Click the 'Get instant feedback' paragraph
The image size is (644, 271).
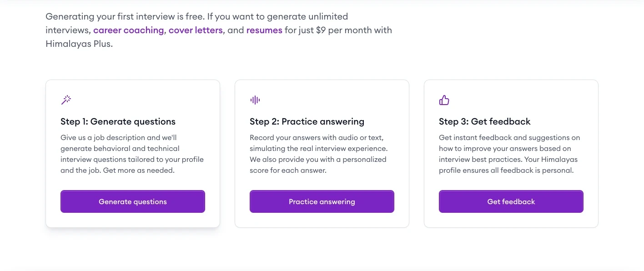click(x=509, y=154)
